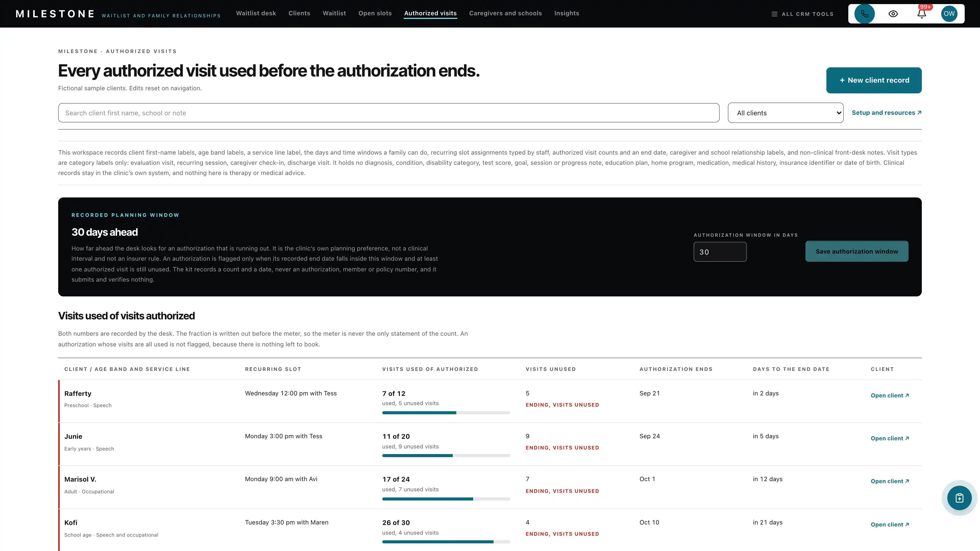Open client link for Kofi
980x551 pixels.
(x=890, y=525)
